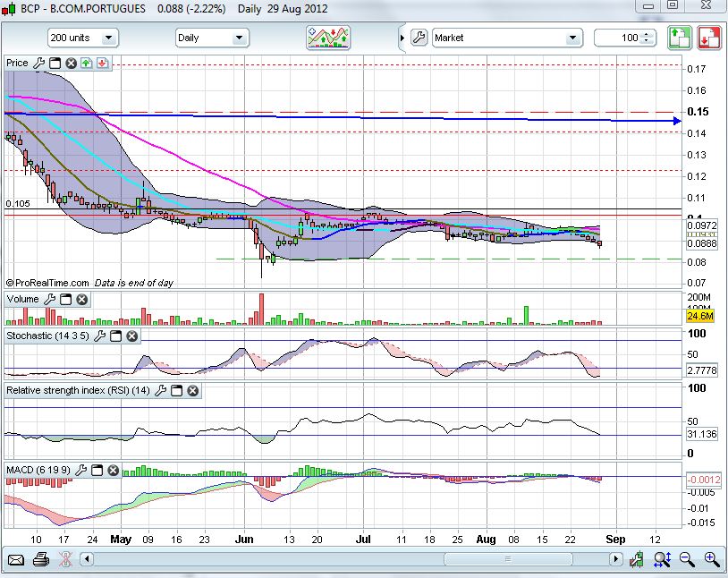Zoom in the chart with the plus magnifier
This screenshot has width=728, height=578.
coord(712,559)
